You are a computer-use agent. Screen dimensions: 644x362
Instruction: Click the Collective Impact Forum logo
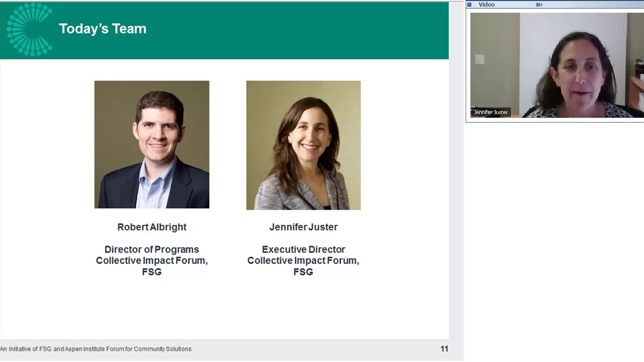[29, 29]
